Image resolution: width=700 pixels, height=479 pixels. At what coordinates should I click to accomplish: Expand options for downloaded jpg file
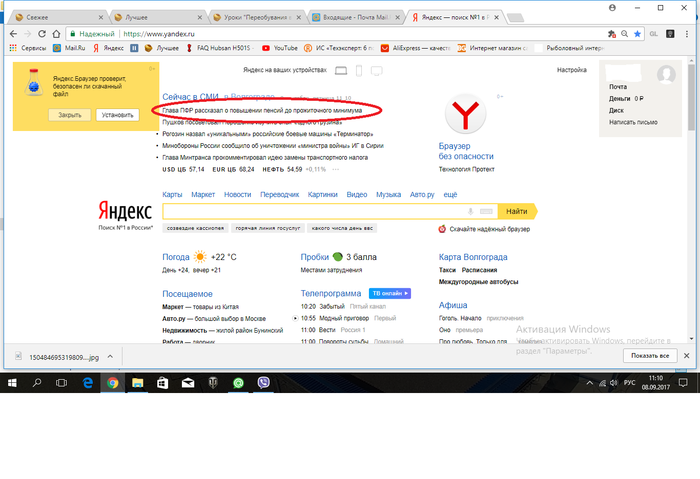click(110, 357)
